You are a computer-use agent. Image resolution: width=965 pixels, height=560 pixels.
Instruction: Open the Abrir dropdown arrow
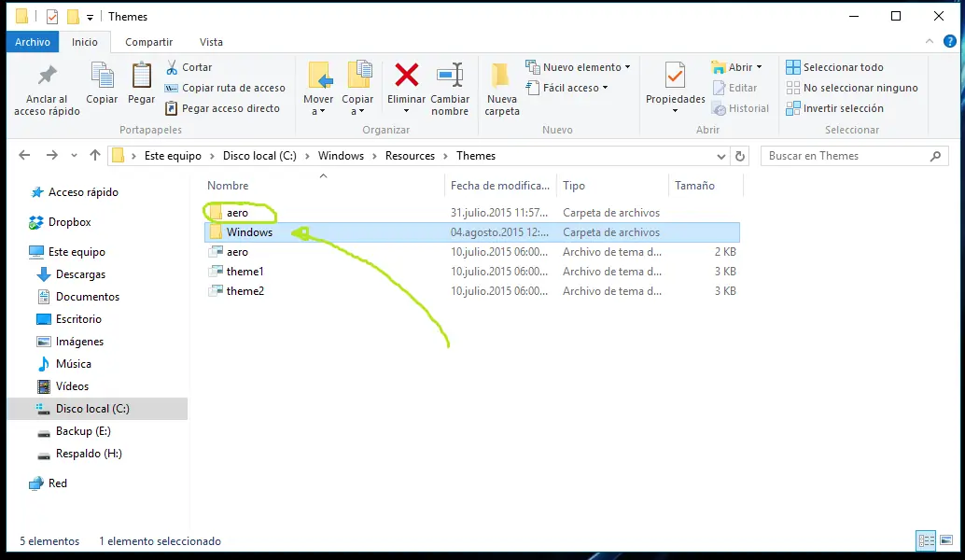coord(760,67)
